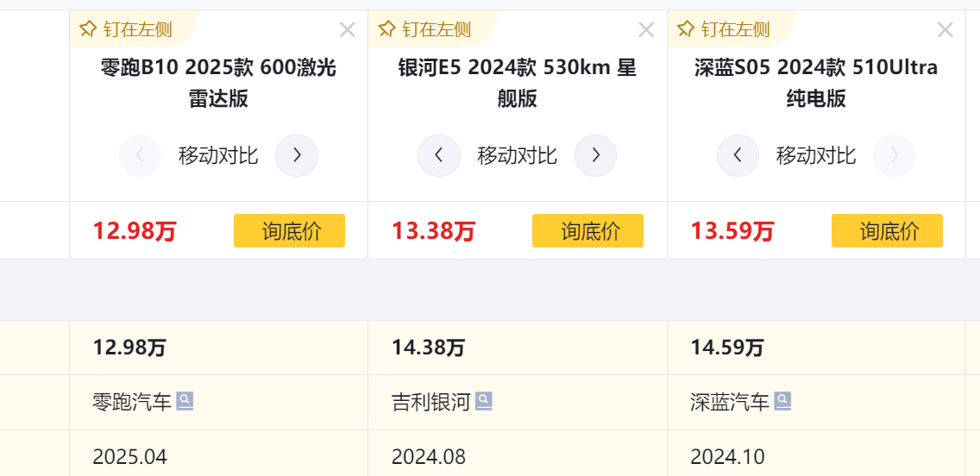Move 银河E5 column left
This screenshot has width=980, height=476.
click(x=439, y=156)
